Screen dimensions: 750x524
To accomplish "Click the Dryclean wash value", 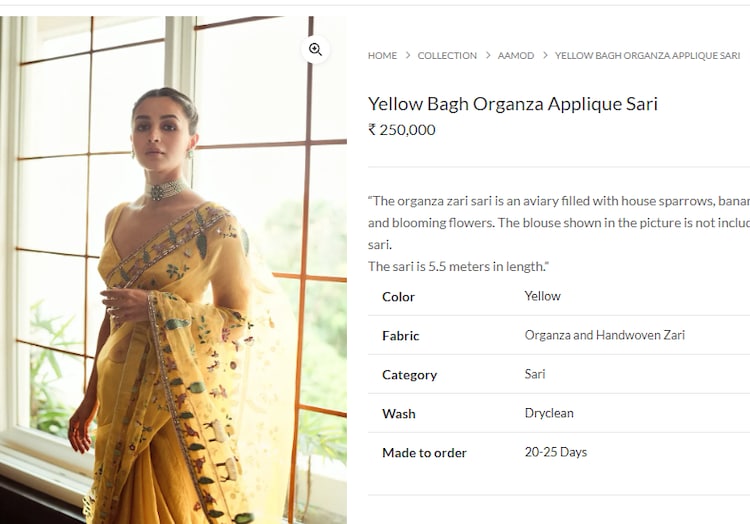I will click(549, 413).
